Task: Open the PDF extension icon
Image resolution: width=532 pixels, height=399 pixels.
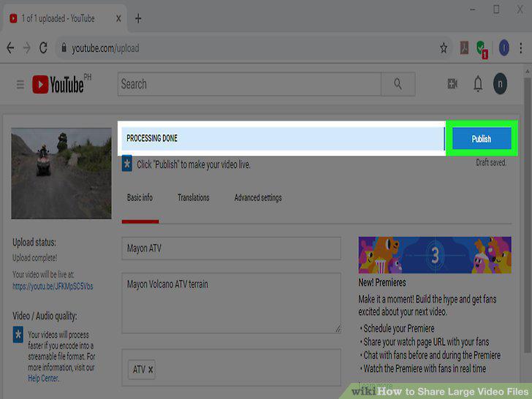Action: click(464, 47)
